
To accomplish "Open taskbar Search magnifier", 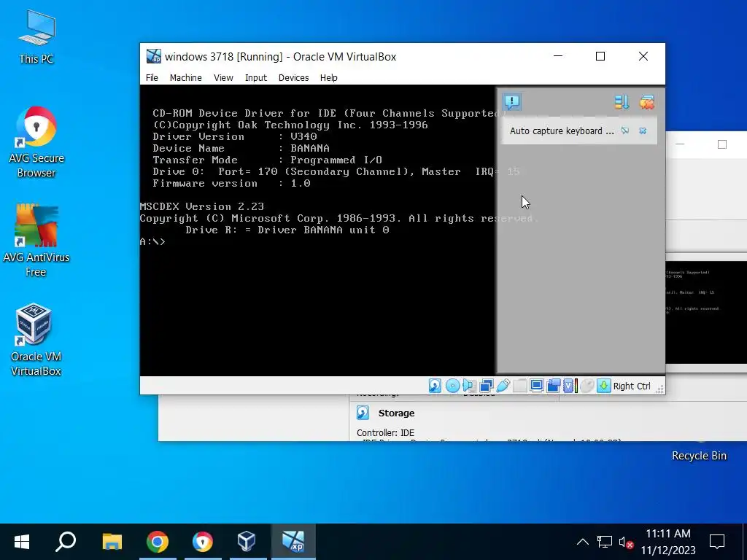I will point(66,542).
